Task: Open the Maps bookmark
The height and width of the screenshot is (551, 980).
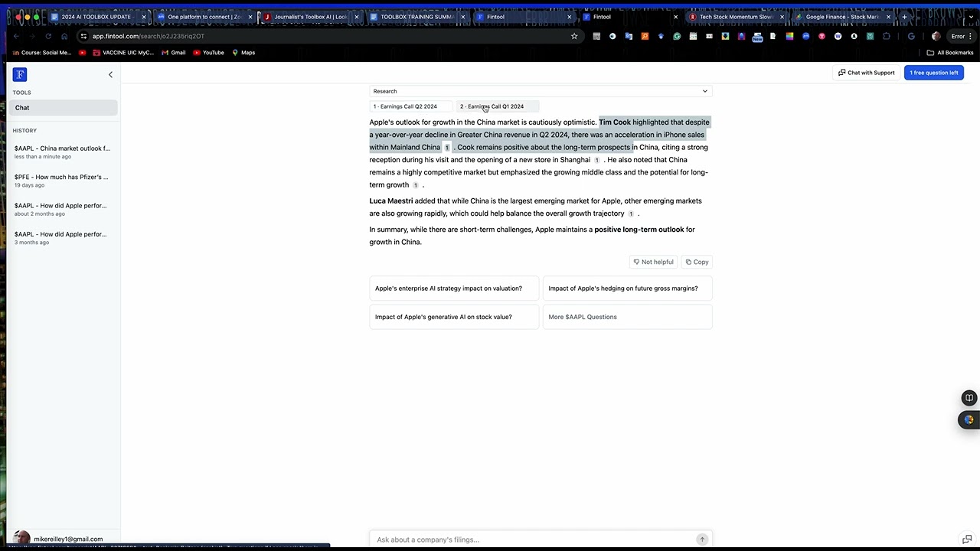Action: (243, 53)
